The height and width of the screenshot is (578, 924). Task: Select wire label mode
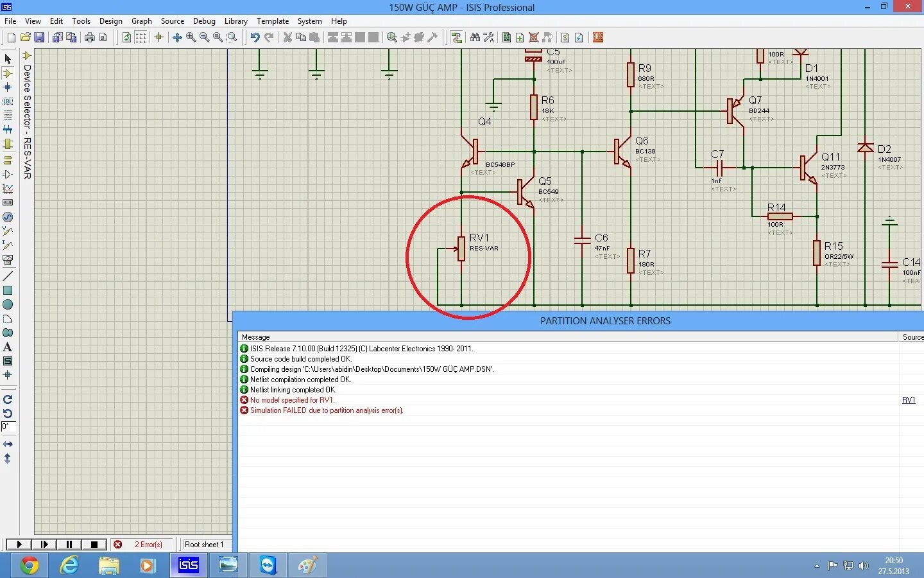8,101
